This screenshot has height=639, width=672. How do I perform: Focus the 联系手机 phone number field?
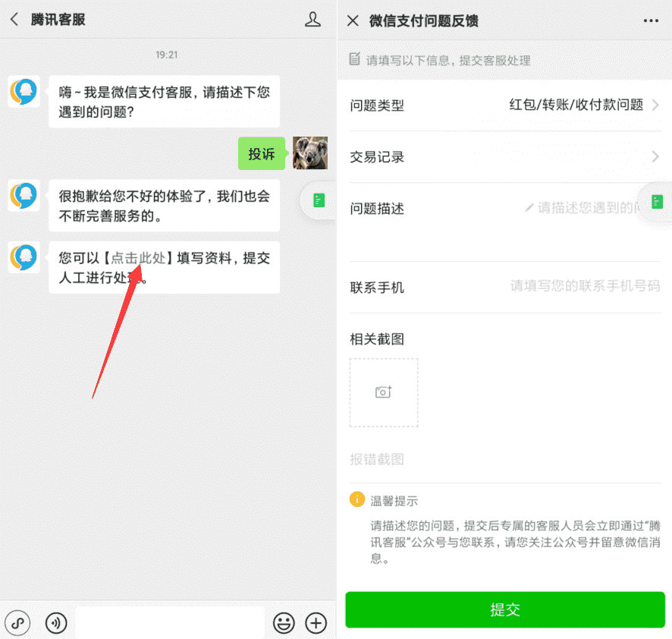tap(585, 286)
